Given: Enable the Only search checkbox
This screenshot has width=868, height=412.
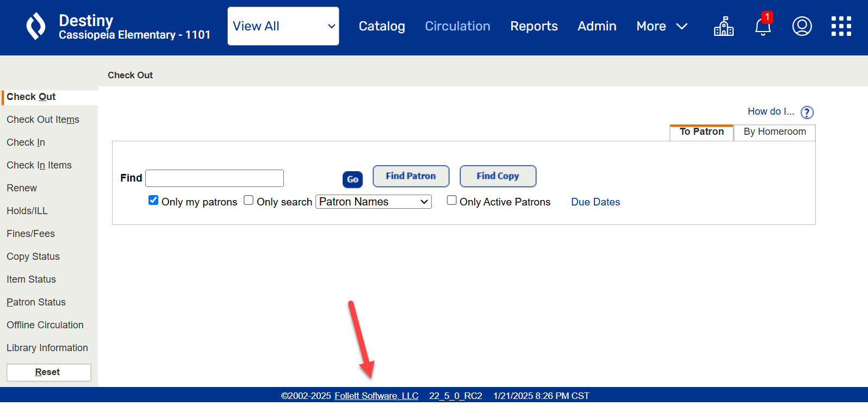Looking at the screenshot, I should pyautogui.click(x=249, y=200).
